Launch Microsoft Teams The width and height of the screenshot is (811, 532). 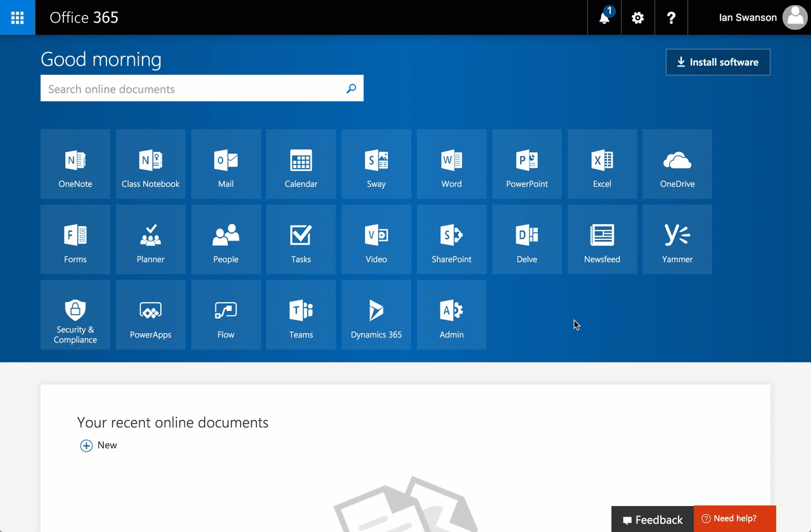click(x=301, y=315)
